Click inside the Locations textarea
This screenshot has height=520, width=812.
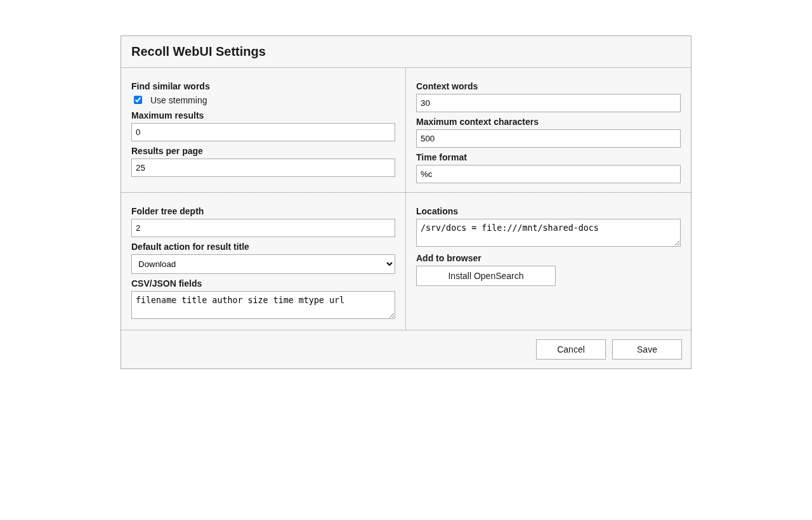click(x=548, y=233)
